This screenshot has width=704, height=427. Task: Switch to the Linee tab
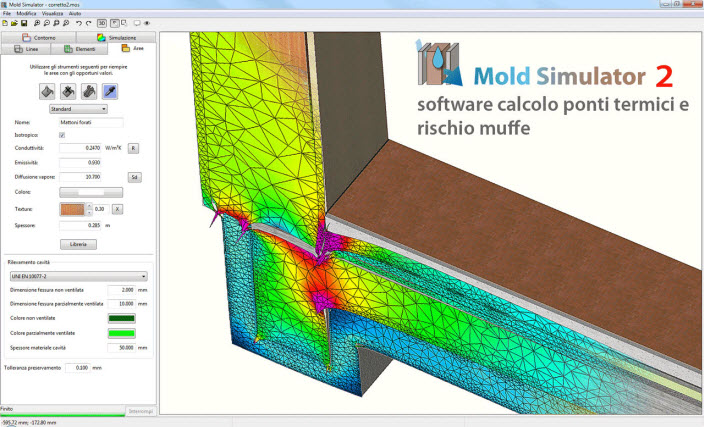point(26,49)
